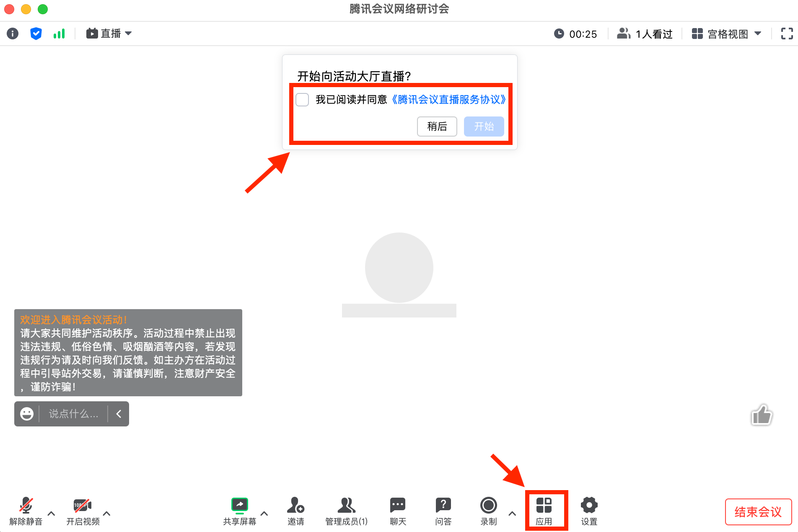Expand recording options next to 录制
798x532 pixels.
pos(512,513)
